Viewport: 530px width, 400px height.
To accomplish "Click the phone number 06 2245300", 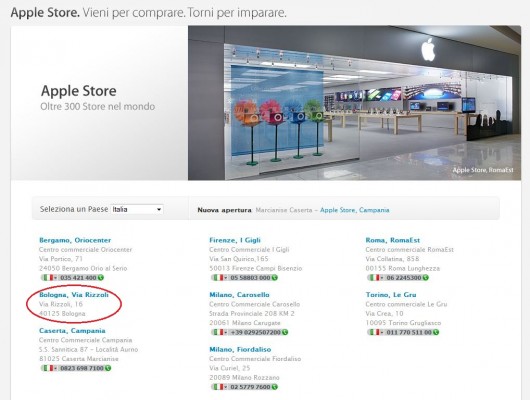I will 404,278.
